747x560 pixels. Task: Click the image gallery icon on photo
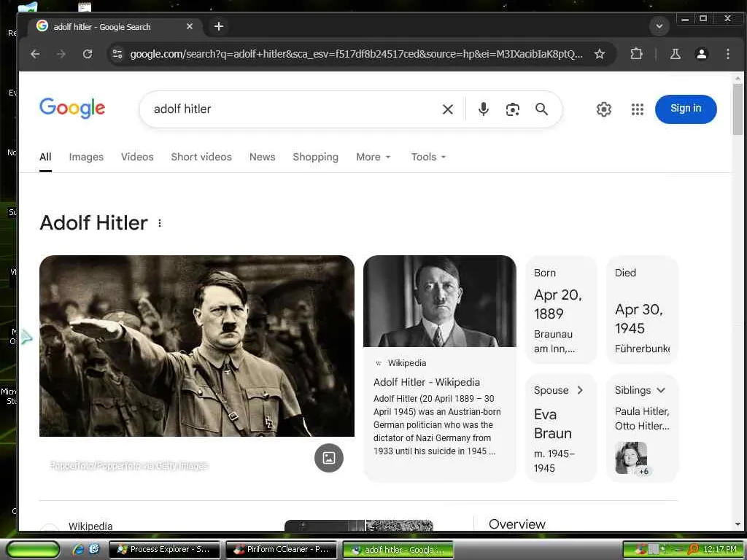coord(329,458)
